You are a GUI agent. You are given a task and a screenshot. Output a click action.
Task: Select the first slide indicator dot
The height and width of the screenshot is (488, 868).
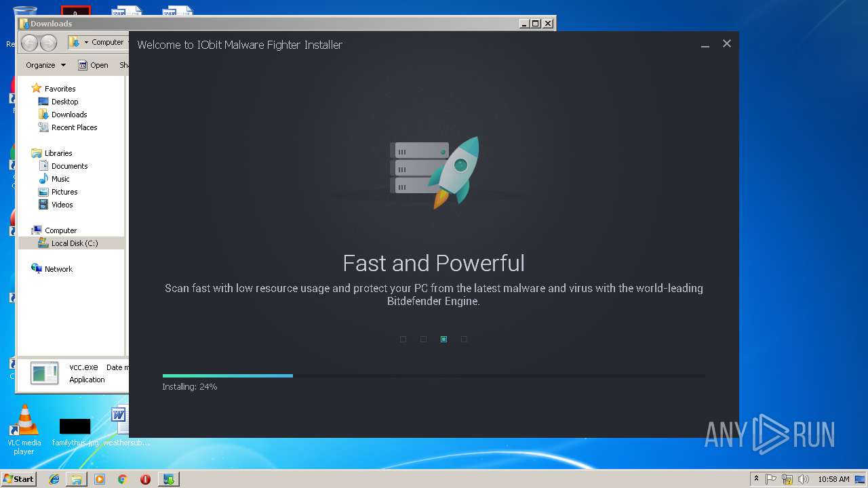click(403, 339)
